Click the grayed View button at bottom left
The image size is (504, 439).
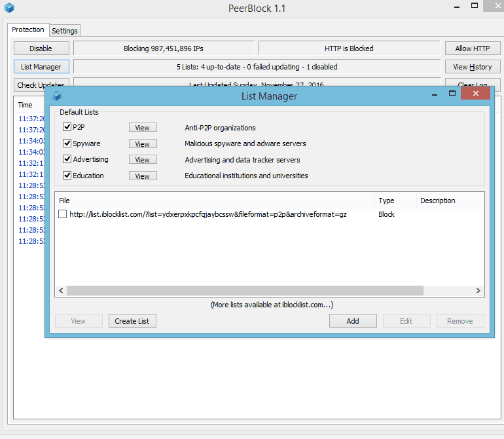[x=79, y=321]
